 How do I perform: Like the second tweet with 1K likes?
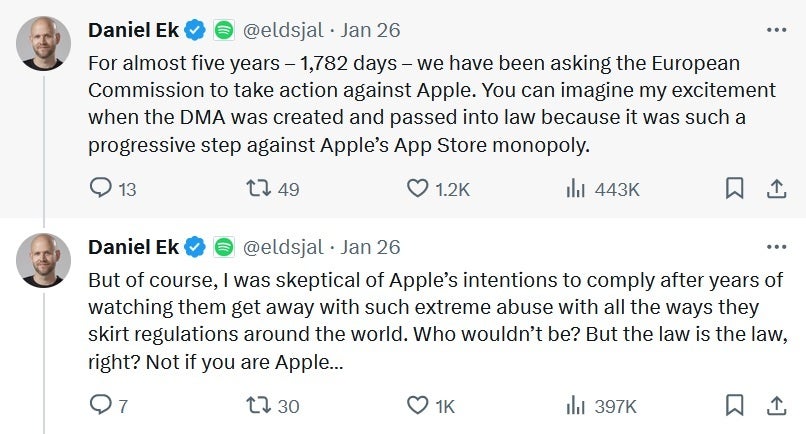coord(418,405)
